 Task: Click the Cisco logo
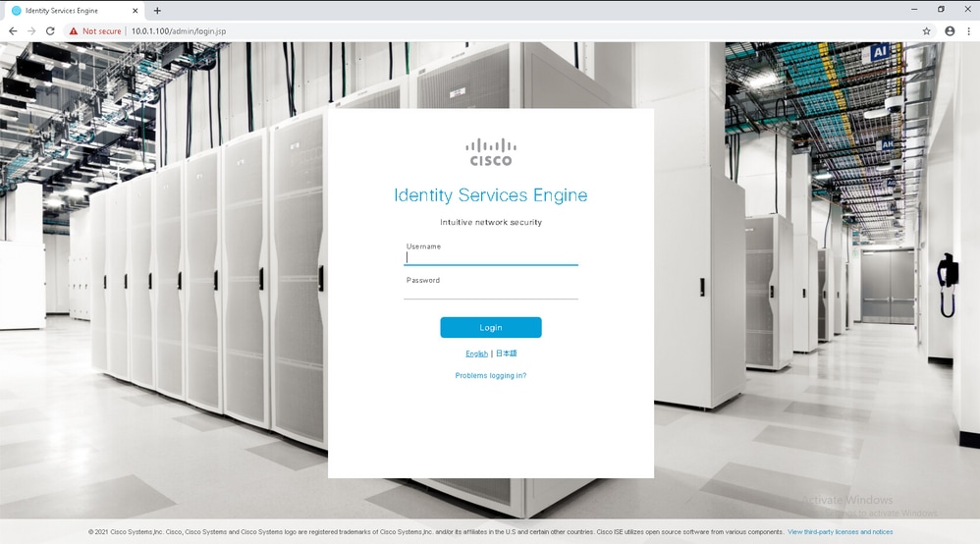point(491,152)
